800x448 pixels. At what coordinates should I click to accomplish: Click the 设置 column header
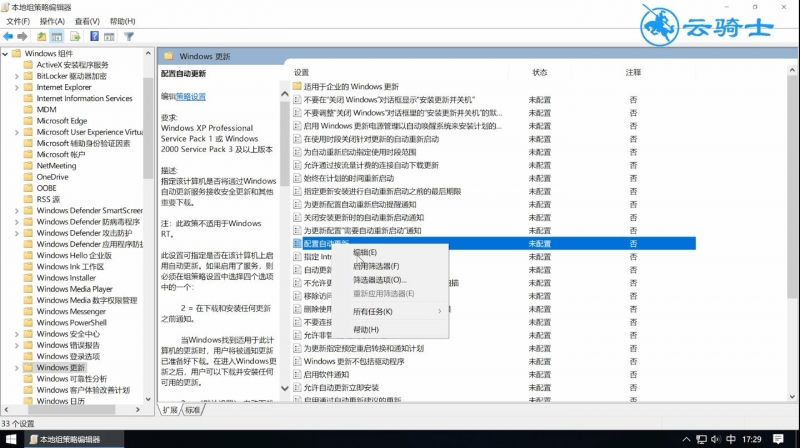coord(301,72)
